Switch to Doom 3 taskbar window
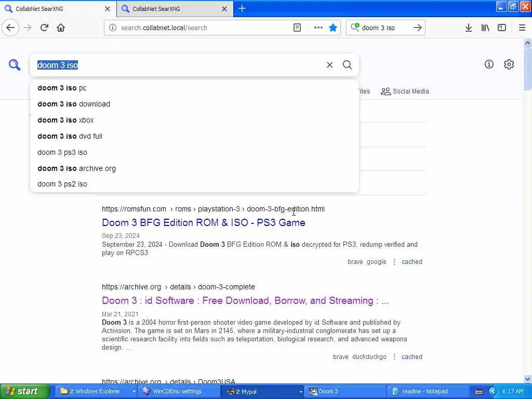The height and width of the screenshot is (399, 532). tap(345, 392)
